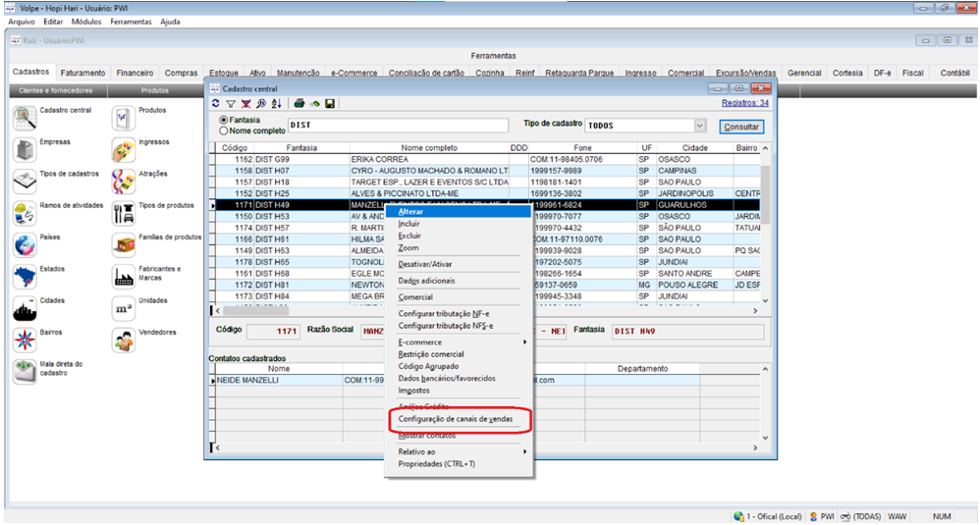The image size is (980, 525).
Task: Choose Configuração de canais de vendas
Action: (x=455, y=419)
